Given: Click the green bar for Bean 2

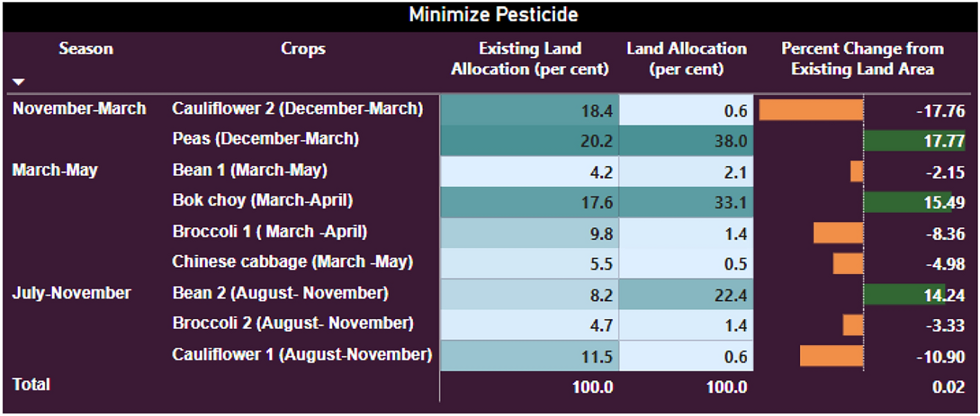Looking at the screenshot, I should [904, 294].
